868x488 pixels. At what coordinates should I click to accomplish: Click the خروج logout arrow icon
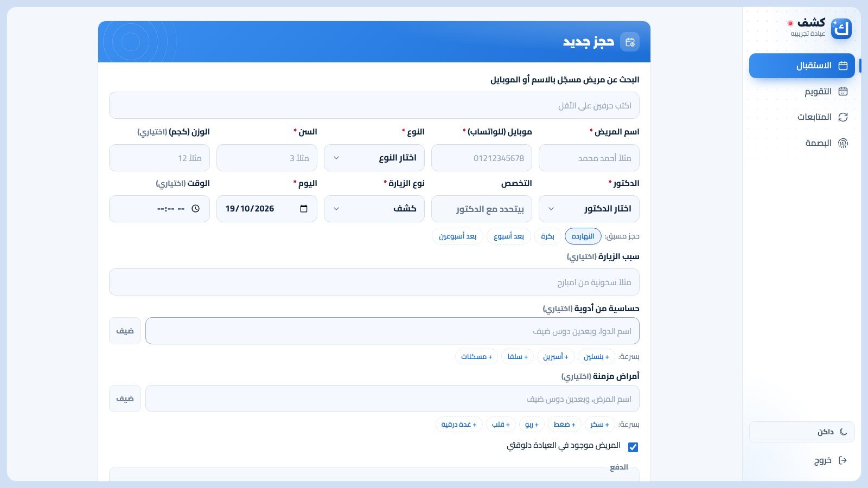(843, 460)
